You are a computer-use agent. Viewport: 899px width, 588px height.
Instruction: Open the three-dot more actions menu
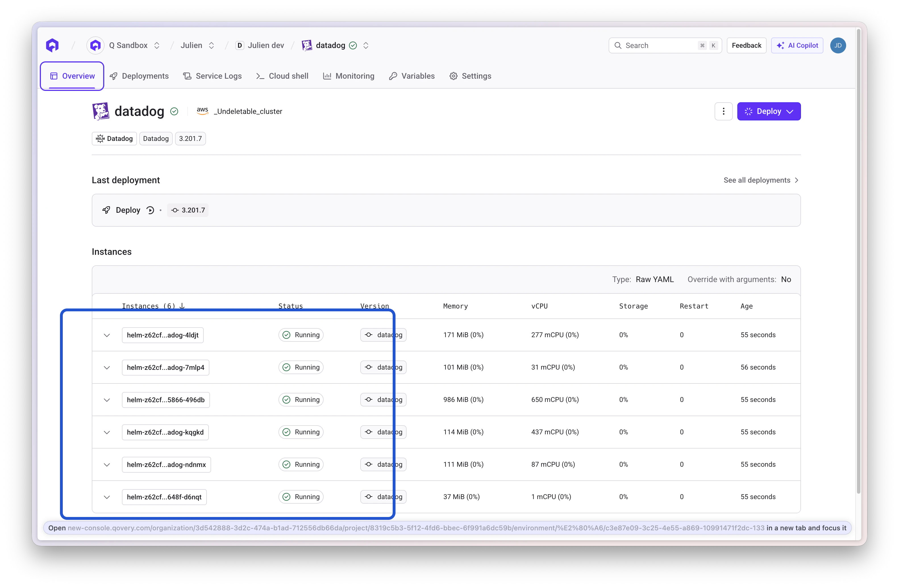pyautogui.click(x=723, y=111)
